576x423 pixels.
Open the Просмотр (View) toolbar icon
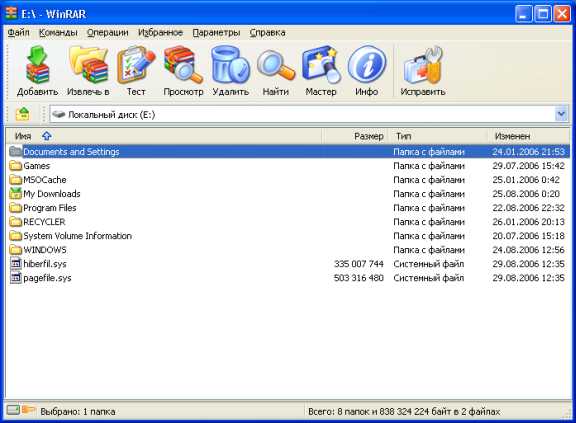point(183,65)
